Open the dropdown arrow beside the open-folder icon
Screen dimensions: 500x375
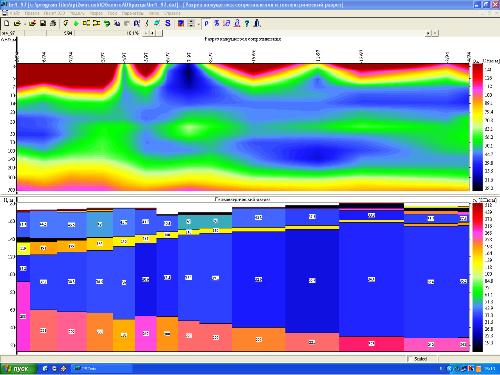[24, 24]
